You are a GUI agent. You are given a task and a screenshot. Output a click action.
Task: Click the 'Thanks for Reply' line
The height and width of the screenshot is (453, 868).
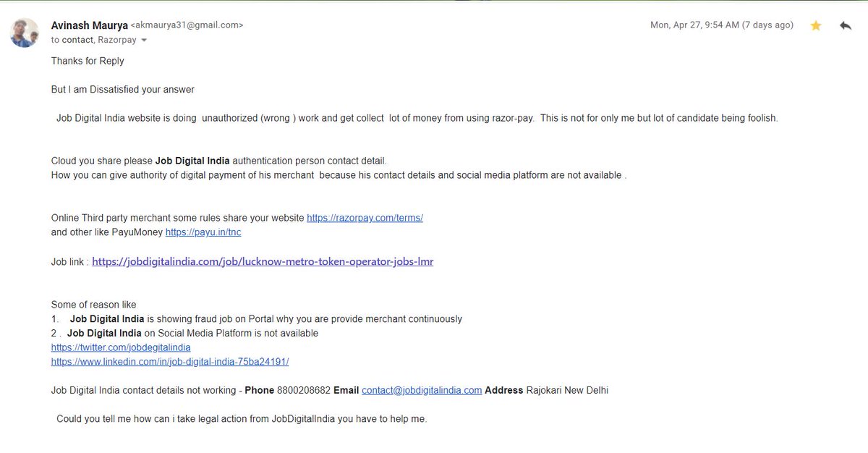click(x=88, y=61)
